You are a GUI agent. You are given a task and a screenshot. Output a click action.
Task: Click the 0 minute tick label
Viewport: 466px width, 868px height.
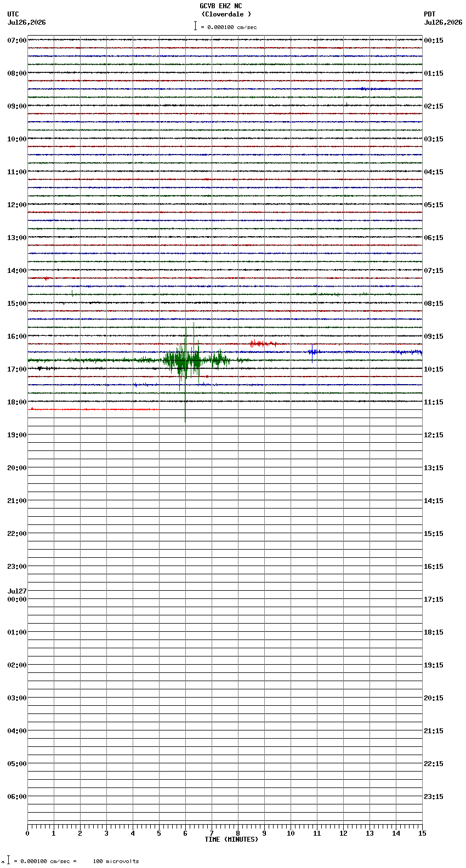tap(27, 833)
